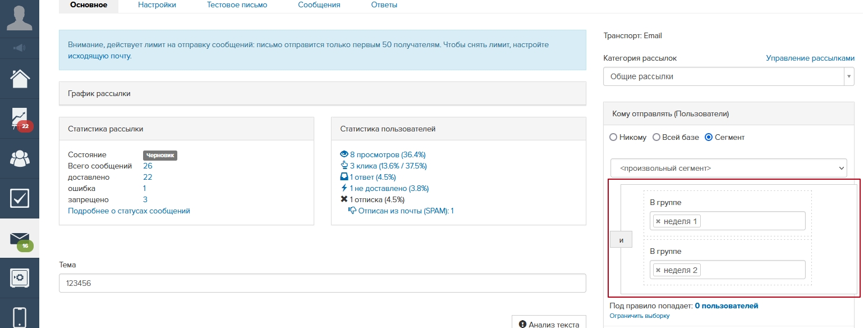
Task: Open the users group icon in sidebar
Action: (x=20, y=158)
